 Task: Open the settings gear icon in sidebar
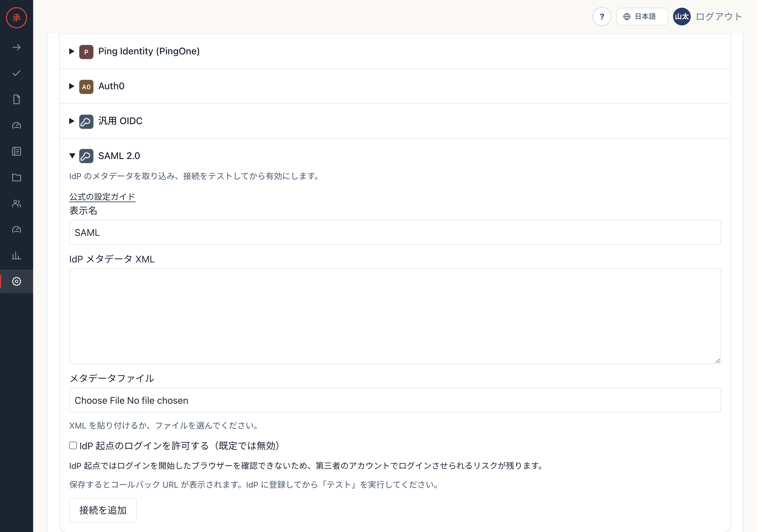point(17,281)
